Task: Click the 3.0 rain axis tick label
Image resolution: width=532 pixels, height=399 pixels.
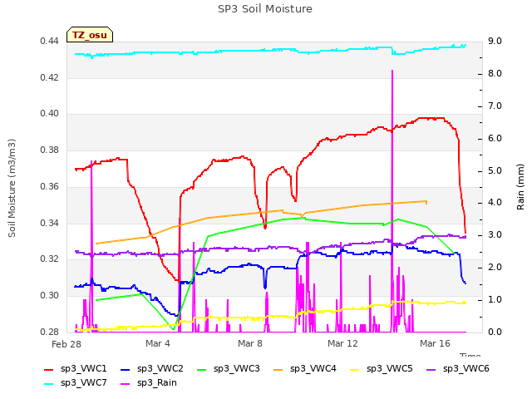Action: (x=495, y=234)
